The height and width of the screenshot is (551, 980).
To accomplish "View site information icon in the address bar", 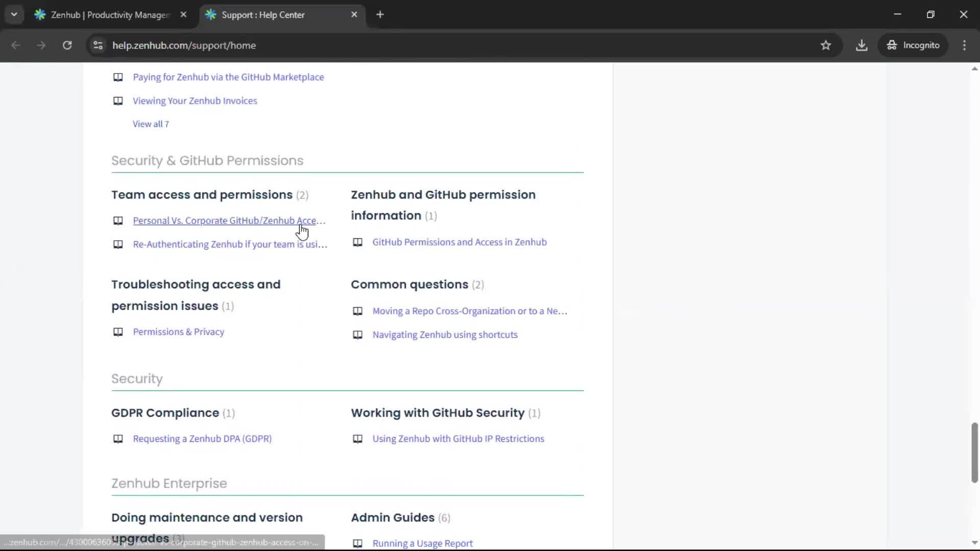I will pos(97,45).
